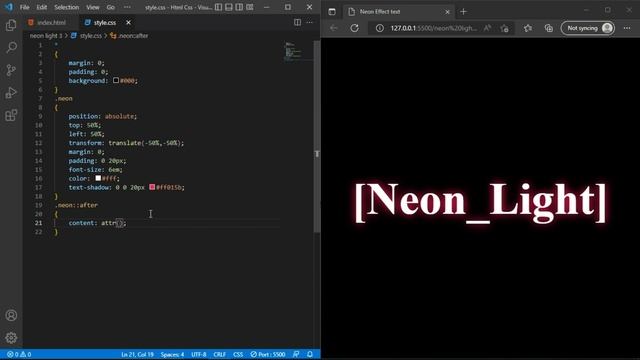Open the File menu

(x=24, y=7)
